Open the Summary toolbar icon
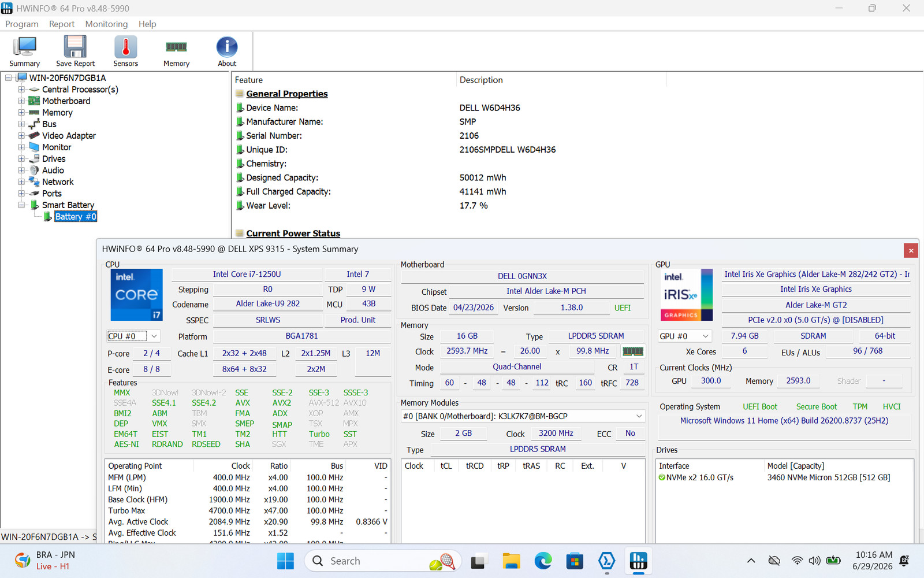This screenshot has height=578, width=924. [24, 51]
